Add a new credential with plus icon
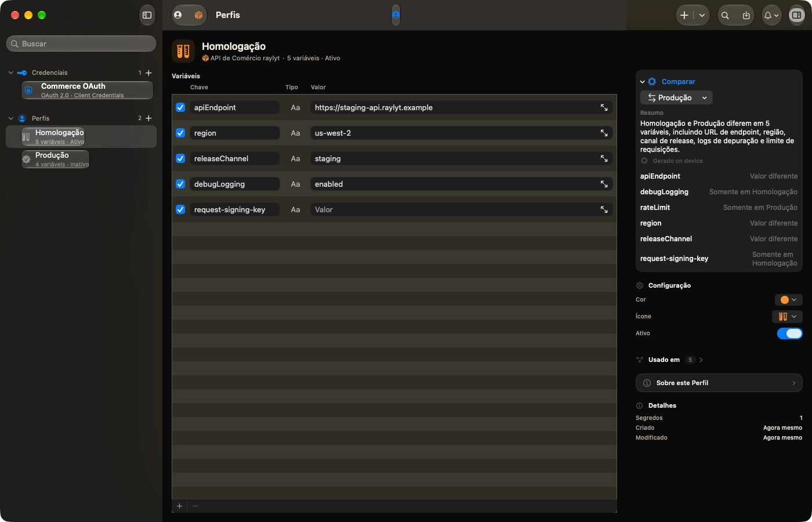The height and width of the screenshot is (522, 812). (x=148, y=72)
